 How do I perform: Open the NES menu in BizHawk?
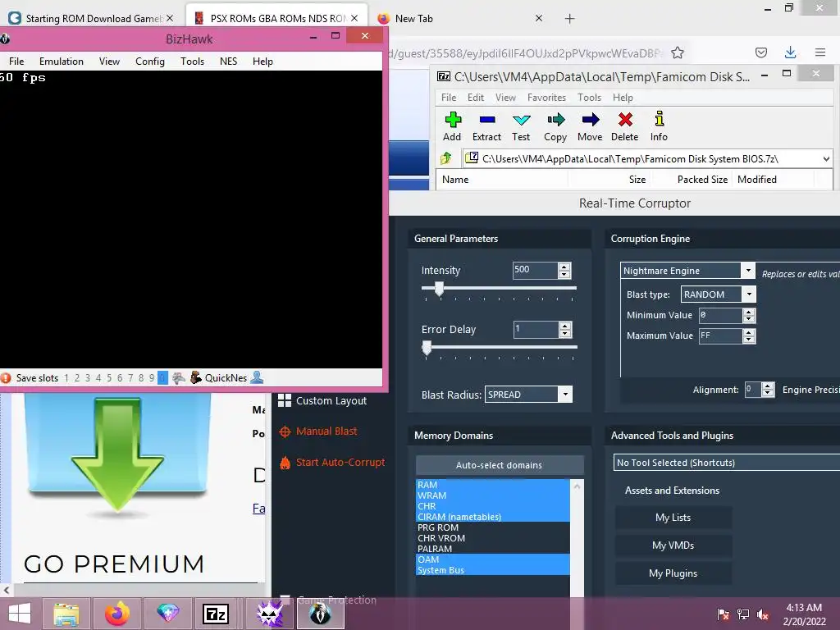coord(228,62)
